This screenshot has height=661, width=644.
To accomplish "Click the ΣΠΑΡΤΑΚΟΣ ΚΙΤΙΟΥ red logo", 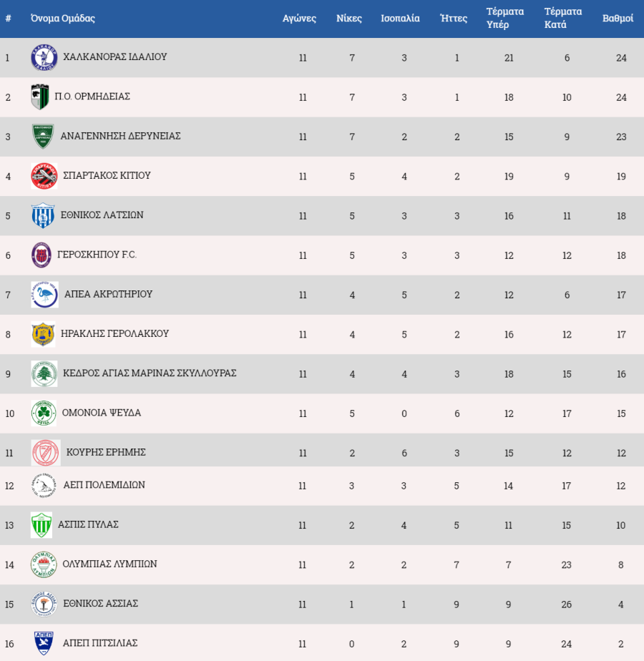I will [x=44, y=176].
